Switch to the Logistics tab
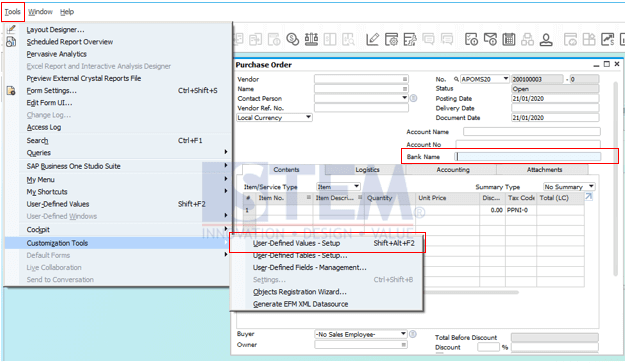The width and height of the screenshot is (627, 364). point(367,170)
